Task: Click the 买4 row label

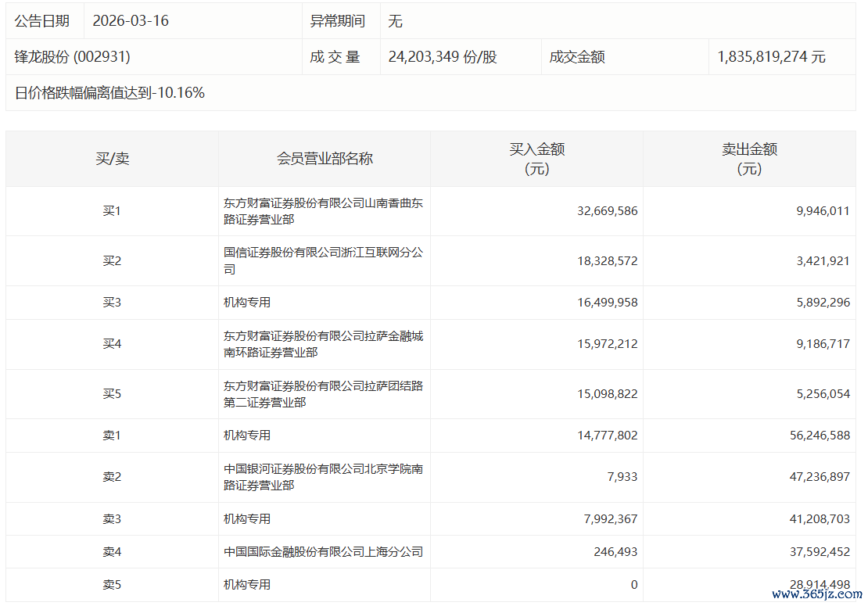Action: [x=112, y=344]
